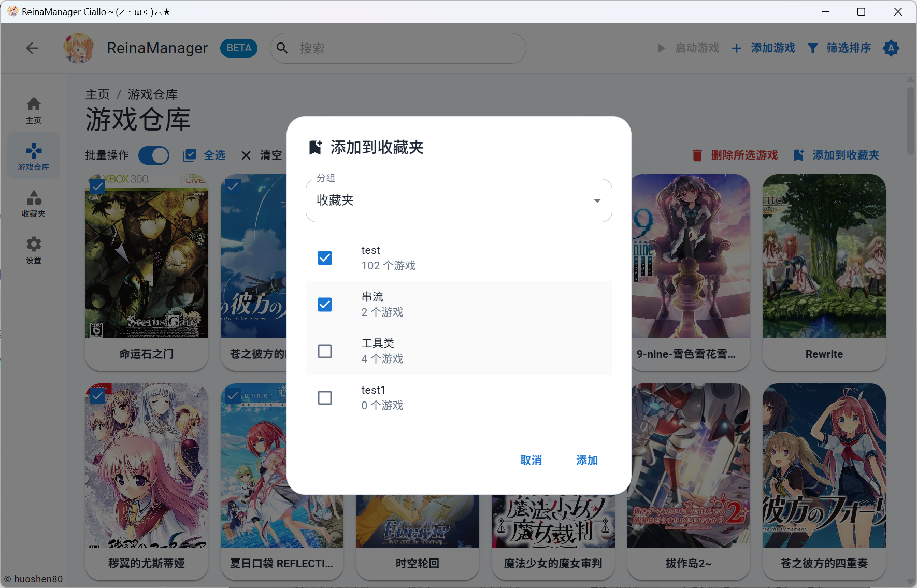Viewport: 917px width, 588px height.
Task: Toggle the 批量操作 switch
Action: coord(154,155)
